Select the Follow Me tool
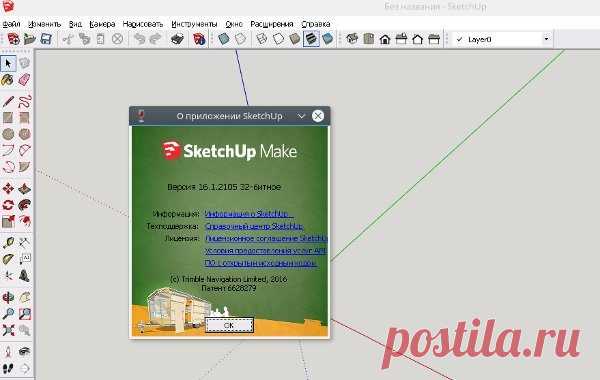 [24, 205]
